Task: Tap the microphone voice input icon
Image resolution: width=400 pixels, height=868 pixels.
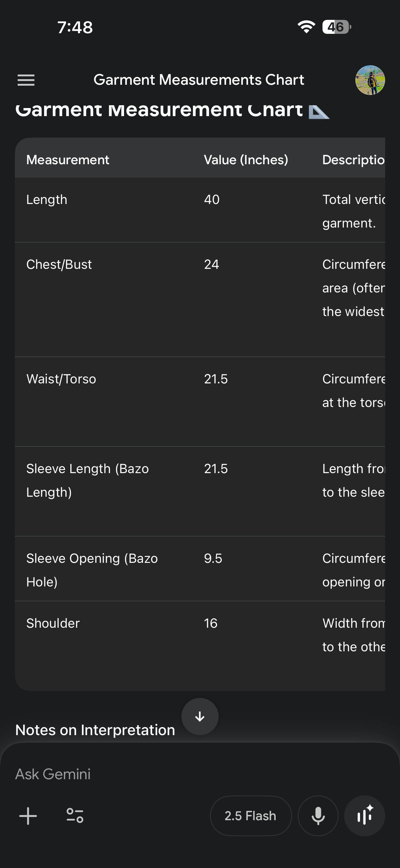Action: click(x=318, y=816)
